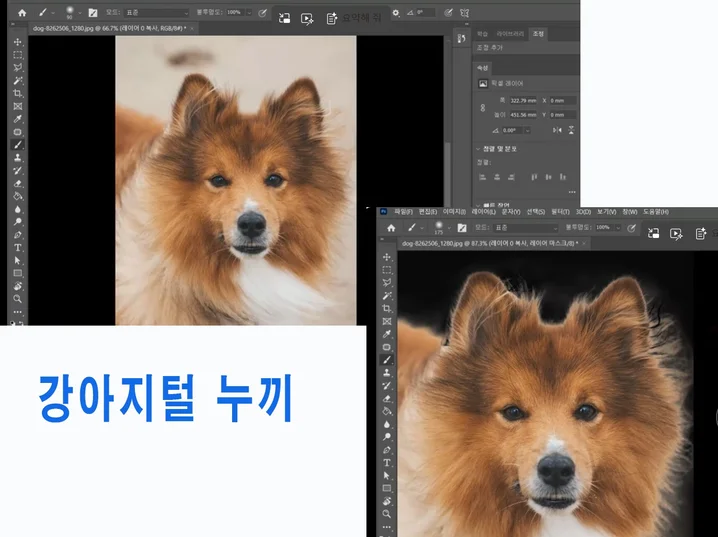The height and width of the screenshot is (537, 718).
Task: Select Path Selection tool in lower-right window
Action: pyautogui.click(x=387, y=475)
